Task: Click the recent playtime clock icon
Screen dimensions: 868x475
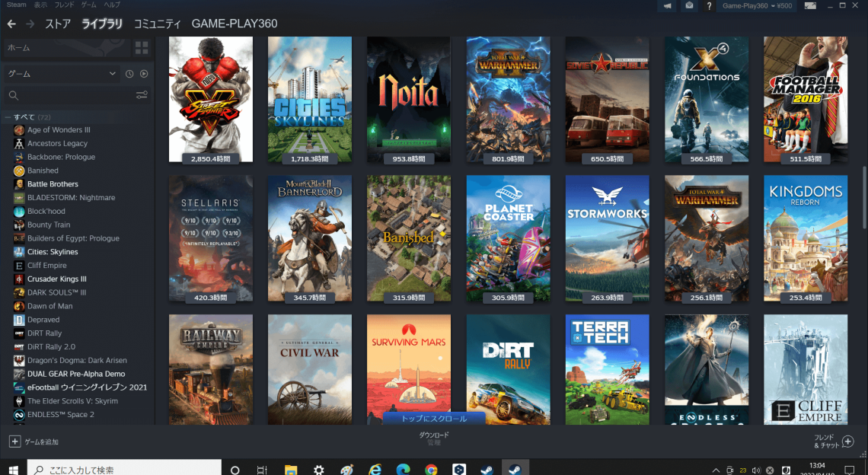Action: point(129,73)
